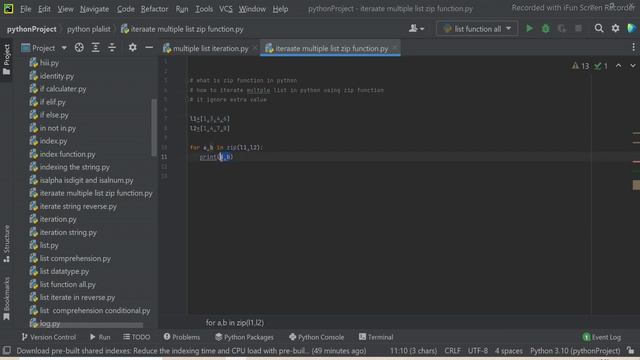Image resolution: width=640 pixels, height=360 pixels.
Task: Open the Window menu
Action: click(x=252, y=9)
